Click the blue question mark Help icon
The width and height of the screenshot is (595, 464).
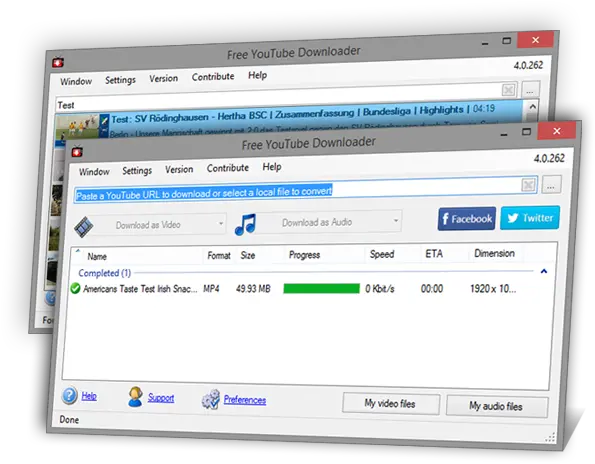click(69, 396)
